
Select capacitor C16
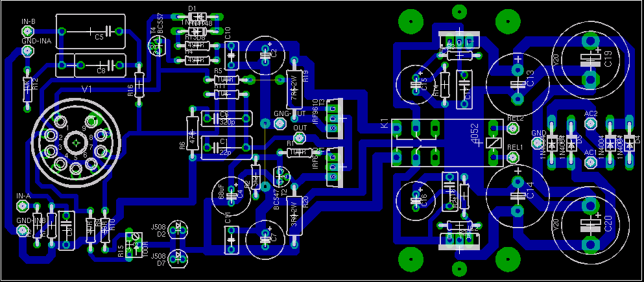[416, 201]
